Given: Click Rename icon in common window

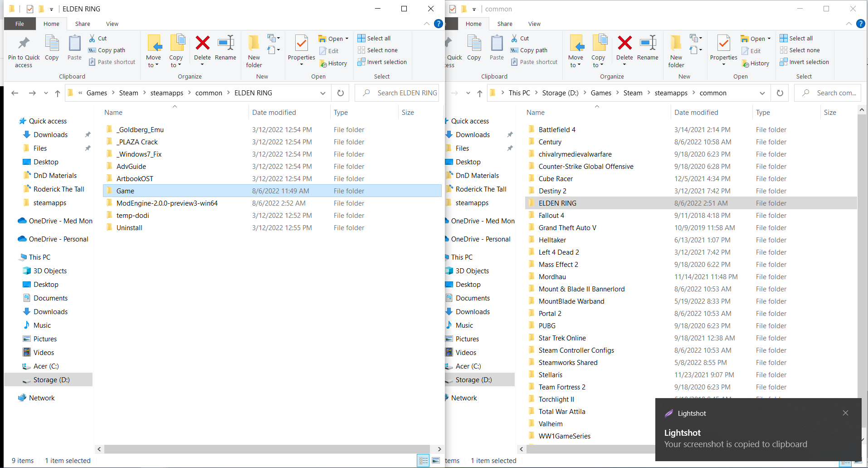Looking at the screenshot, I should click(x=648, y=47).
